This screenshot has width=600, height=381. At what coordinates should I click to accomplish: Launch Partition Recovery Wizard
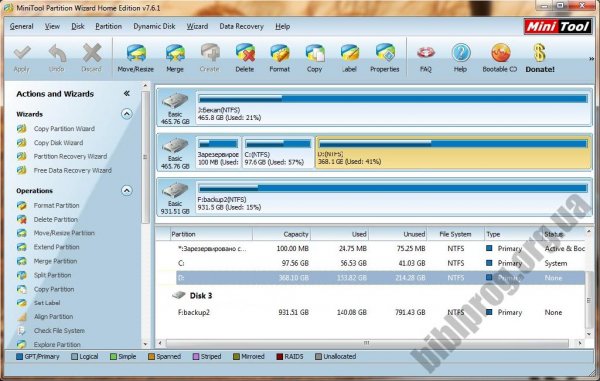pyautogui.click(x=70, y=156)
